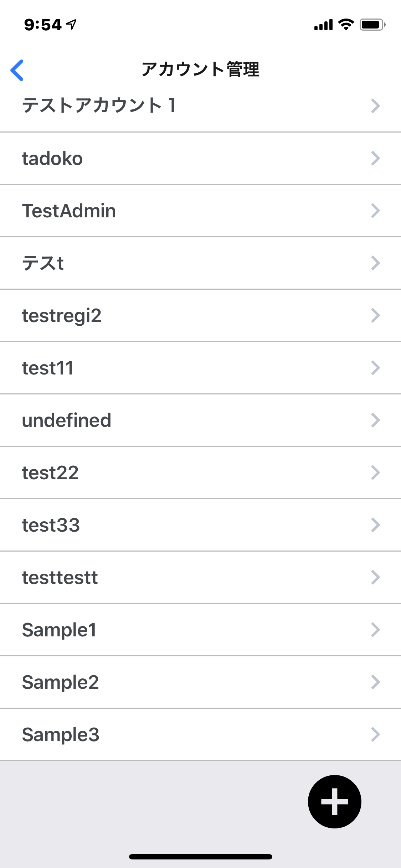Tap the アカウント管理 header title

pos(200,69)
